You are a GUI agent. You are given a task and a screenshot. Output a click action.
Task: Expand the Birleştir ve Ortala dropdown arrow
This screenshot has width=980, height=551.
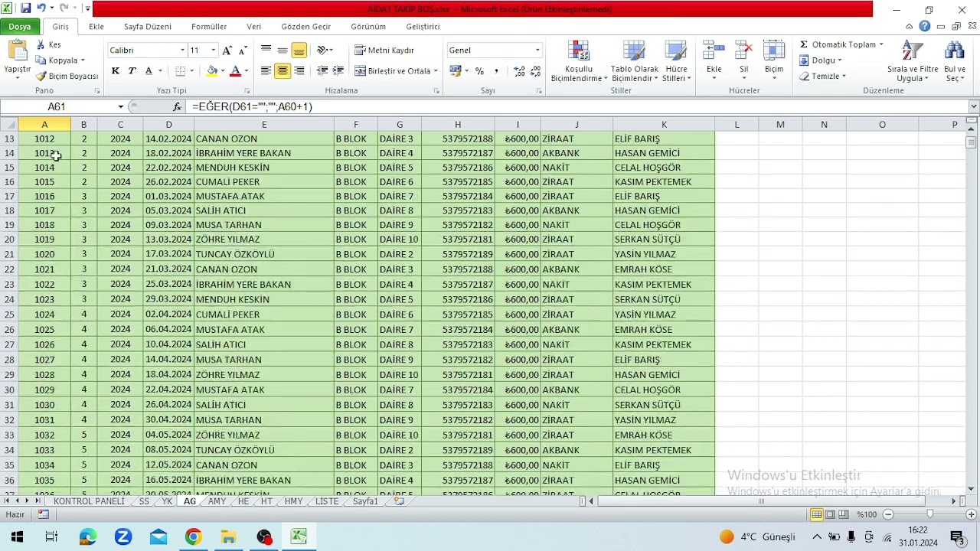coord(436,71)
